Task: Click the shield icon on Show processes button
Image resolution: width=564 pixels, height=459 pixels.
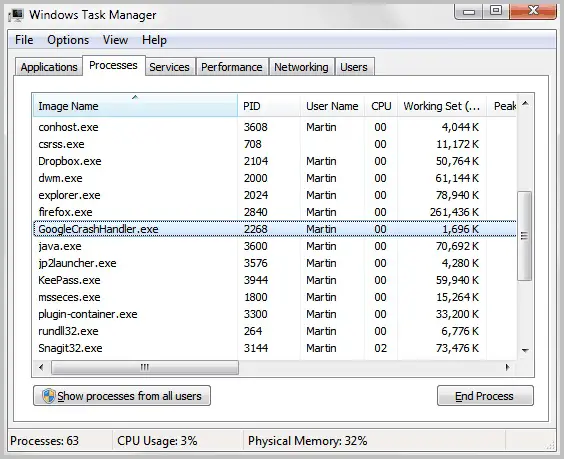Action: [49, 396]
